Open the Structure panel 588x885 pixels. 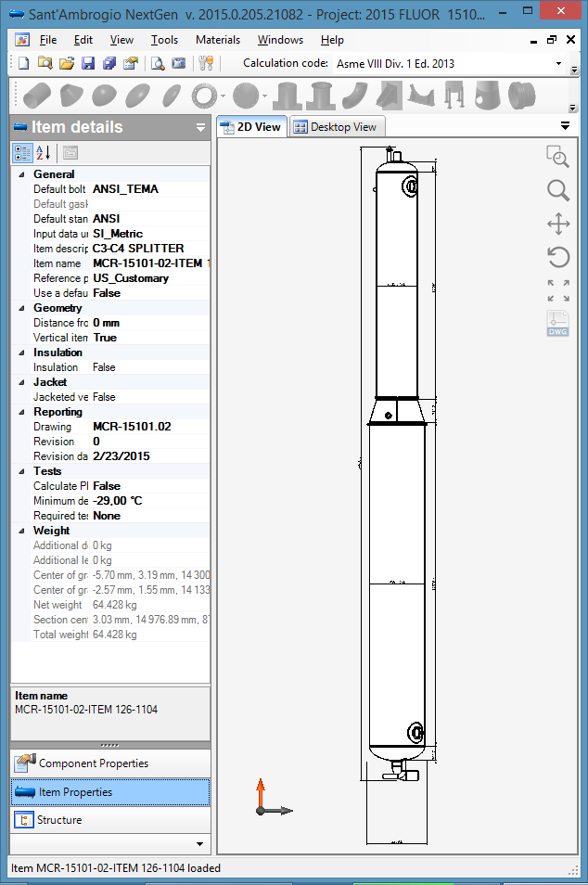click(x=110, y=819)
